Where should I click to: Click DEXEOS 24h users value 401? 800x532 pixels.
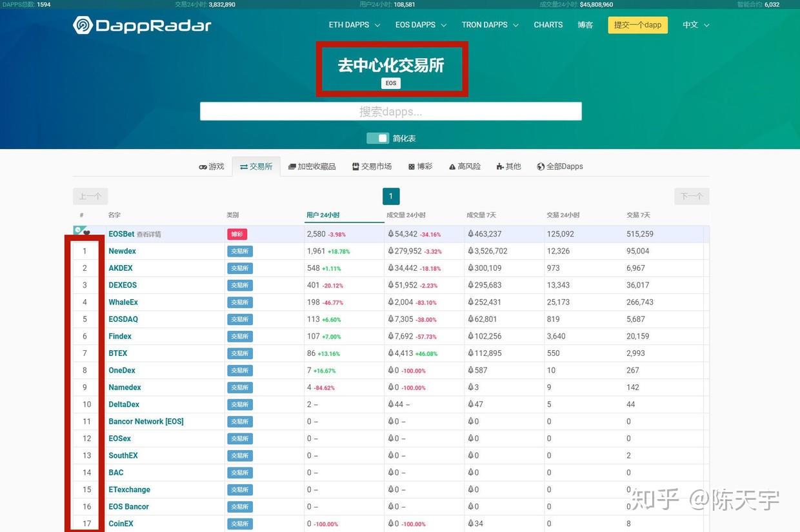(x=314, y=285)
